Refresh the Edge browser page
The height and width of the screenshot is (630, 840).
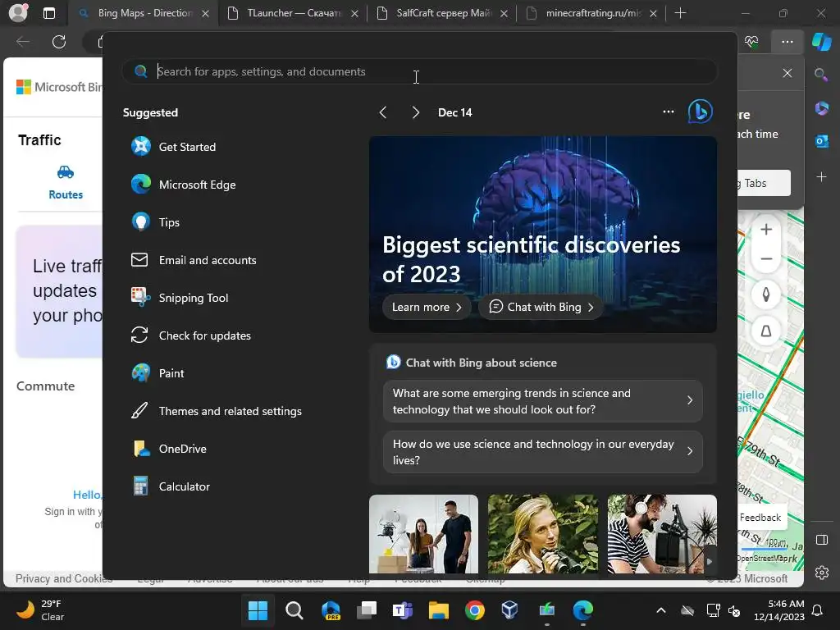point(59,42)
